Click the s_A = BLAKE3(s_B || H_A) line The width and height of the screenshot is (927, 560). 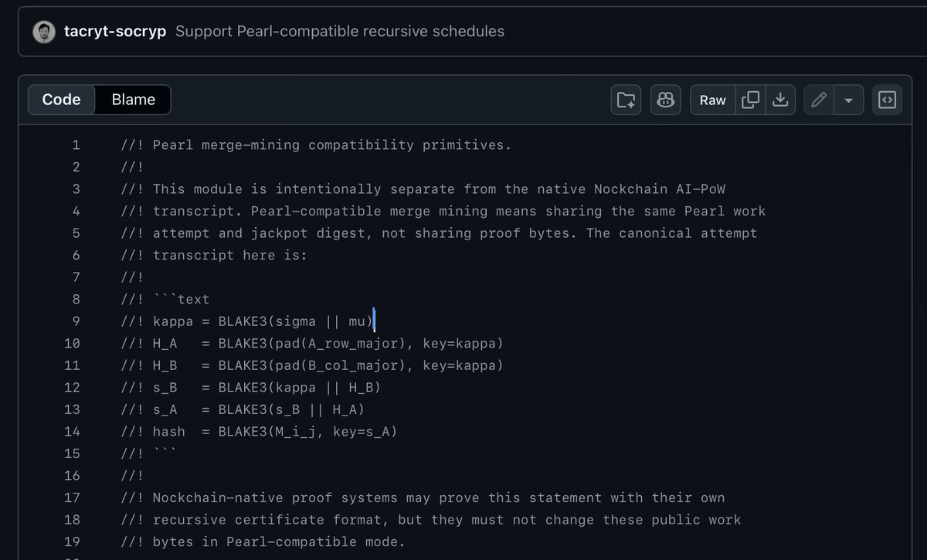pos(243,409)
